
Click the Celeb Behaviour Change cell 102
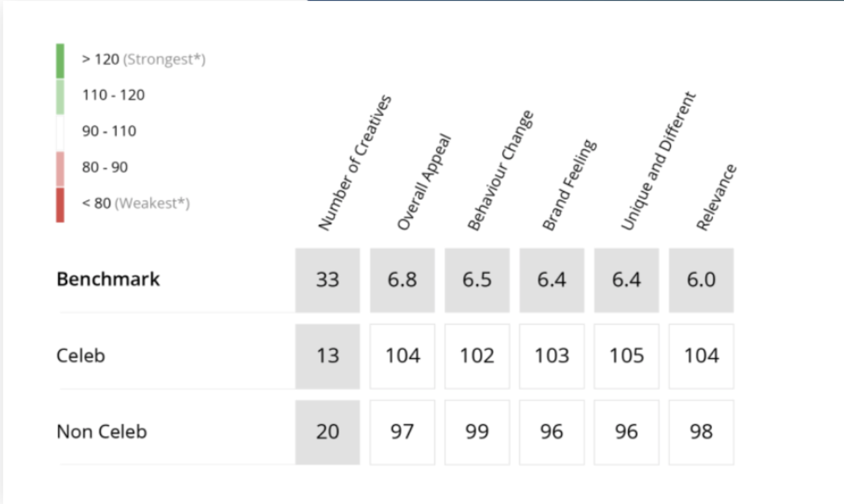point(477,356)
